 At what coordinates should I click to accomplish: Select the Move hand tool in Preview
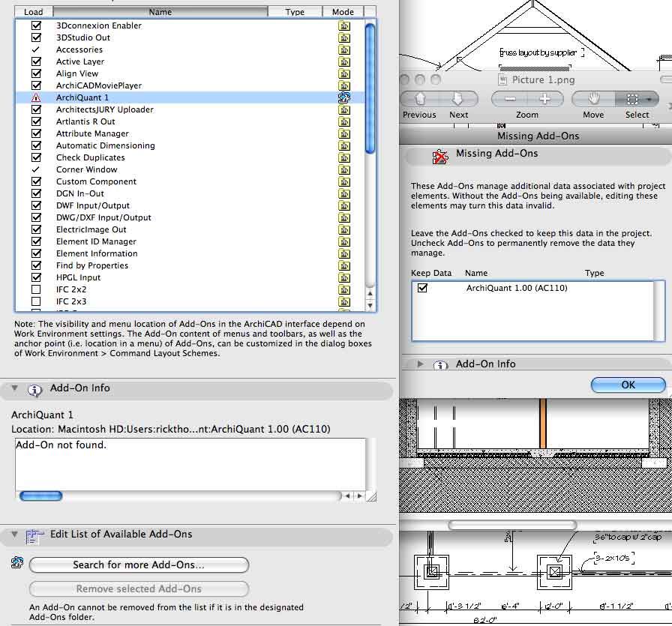click(593, 100)
